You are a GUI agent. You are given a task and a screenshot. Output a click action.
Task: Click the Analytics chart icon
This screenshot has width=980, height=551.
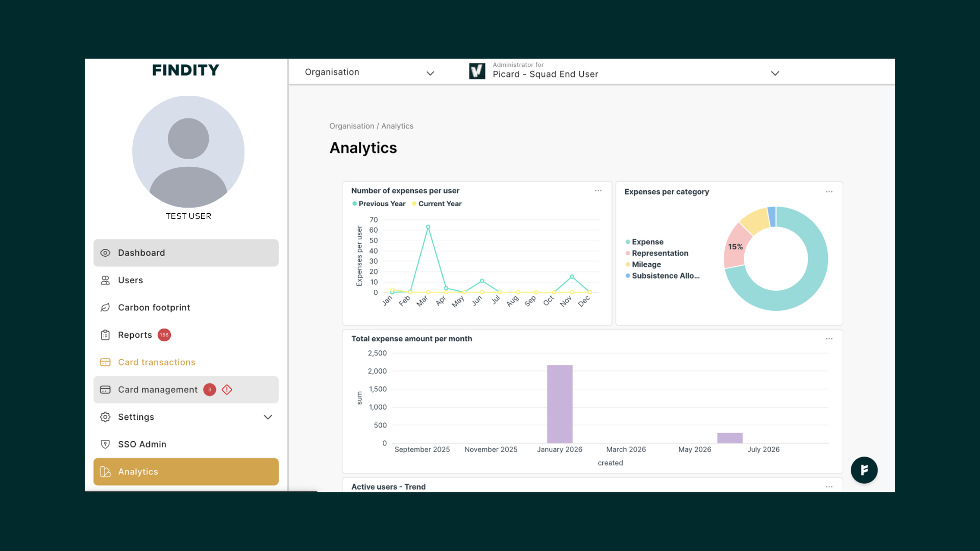tap(105, 472)
